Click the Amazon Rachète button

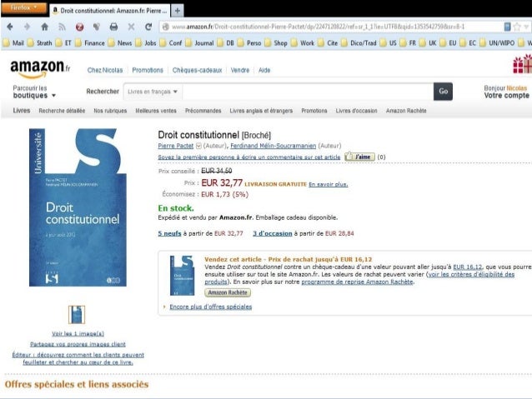(x=228, y=292)
